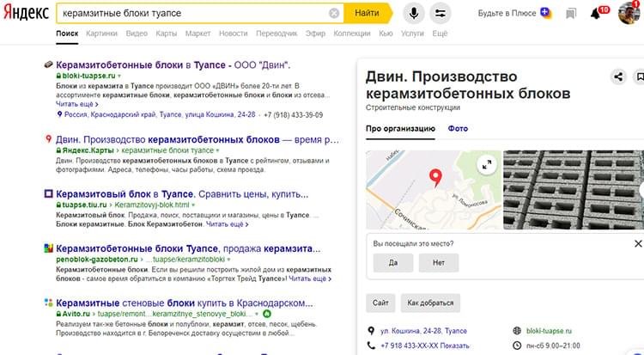Viewport: 644px width, 355px height.
Task: Click the location pin icon beside Кошкина address
Action: [371, 331]
